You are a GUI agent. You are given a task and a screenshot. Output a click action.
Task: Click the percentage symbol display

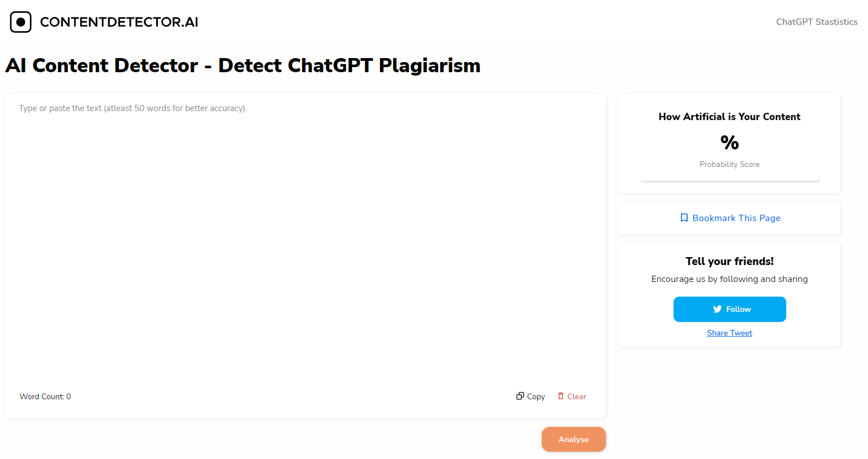click(x=729, y=142)
